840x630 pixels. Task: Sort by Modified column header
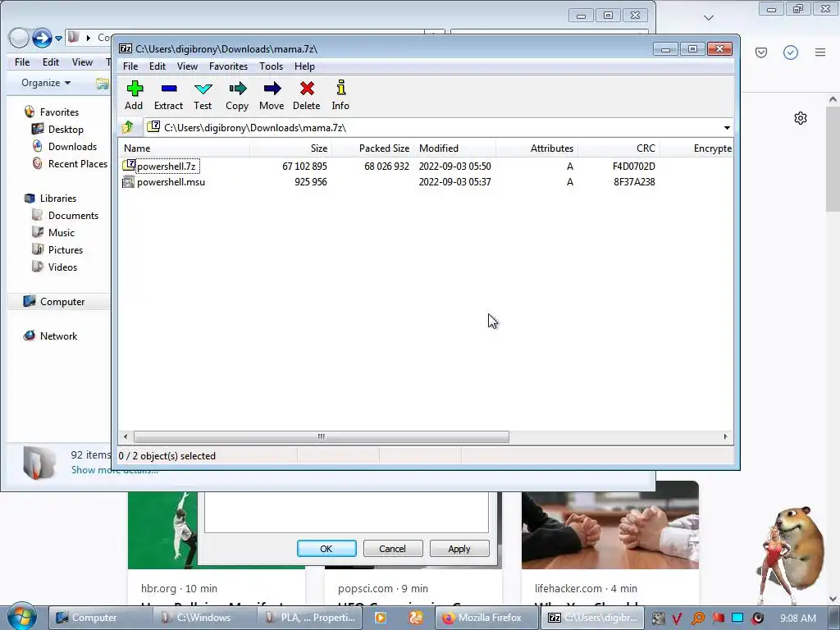point(454,148)
